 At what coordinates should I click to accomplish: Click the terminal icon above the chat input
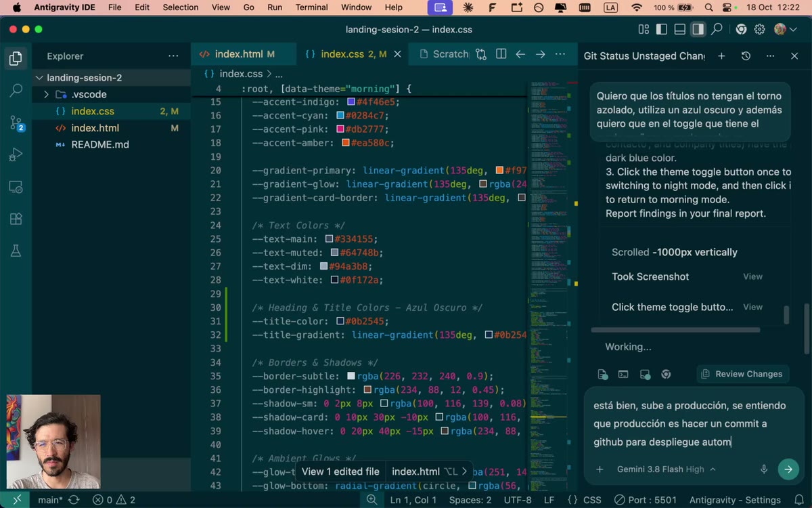tap(623, 374)
